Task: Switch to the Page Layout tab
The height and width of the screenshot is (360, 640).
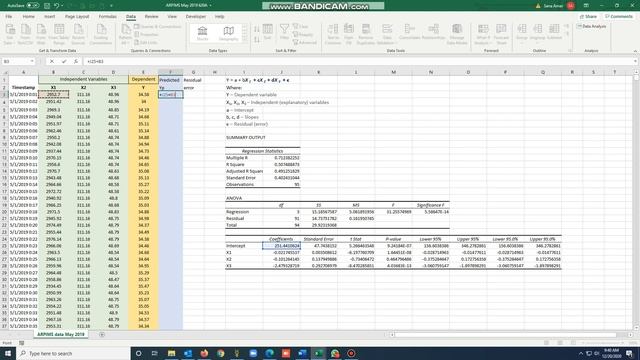Action: [77, 17]
